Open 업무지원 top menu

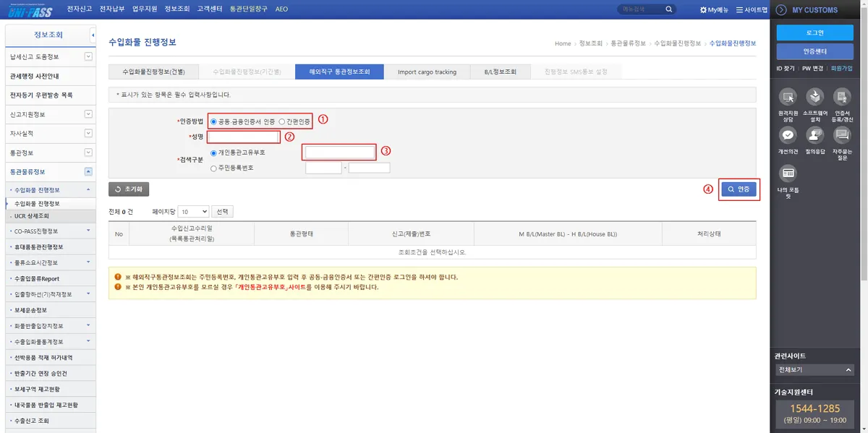145,9
